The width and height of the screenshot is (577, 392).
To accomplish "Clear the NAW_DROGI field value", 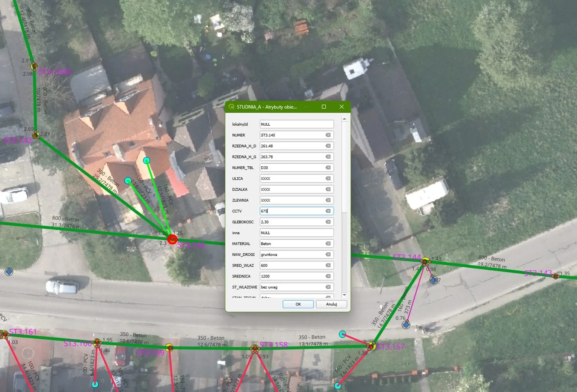I will click(x=328, y=255).
